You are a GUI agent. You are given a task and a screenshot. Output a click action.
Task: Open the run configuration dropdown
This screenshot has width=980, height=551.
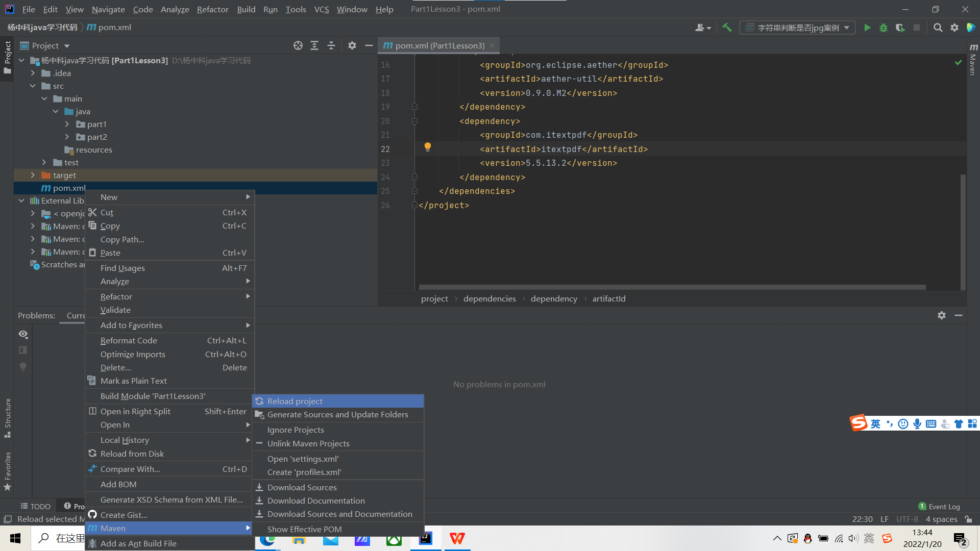coord(797,28)
